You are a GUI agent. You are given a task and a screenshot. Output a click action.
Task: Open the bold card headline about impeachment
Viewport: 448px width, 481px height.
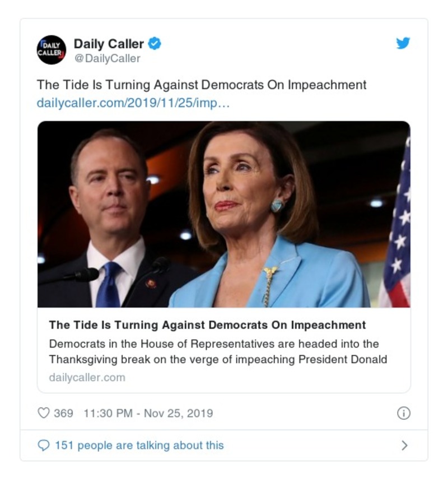click(x=207, y=325)
